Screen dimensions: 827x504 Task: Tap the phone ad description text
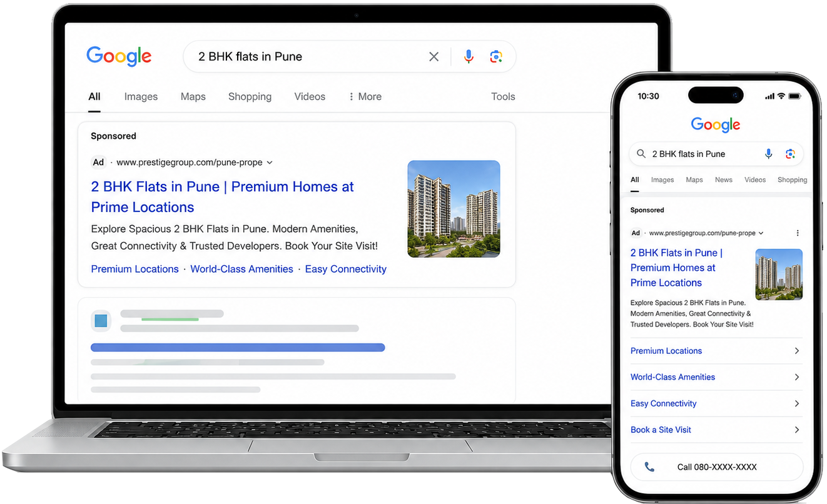(692, 314)
